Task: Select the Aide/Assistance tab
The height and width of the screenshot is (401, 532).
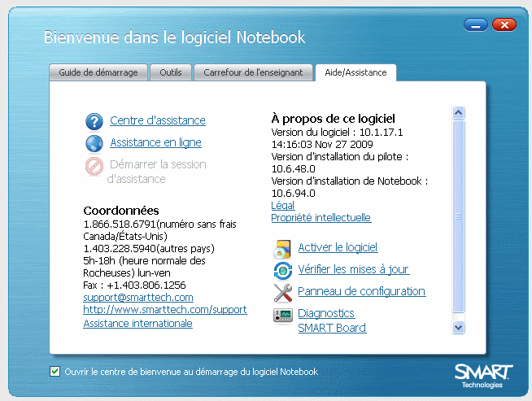Action: click(355, 72)
